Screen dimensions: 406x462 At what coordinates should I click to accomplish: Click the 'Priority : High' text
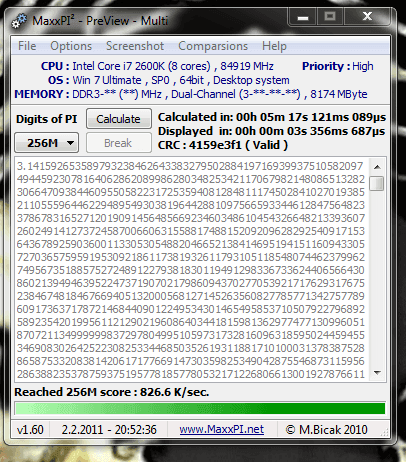338,66
